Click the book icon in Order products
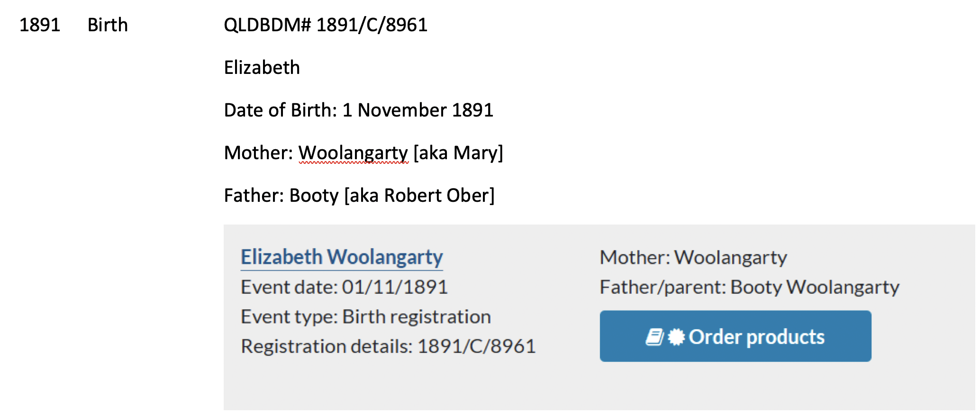This screenshot has width=980, height=414. tap(655, 337)
